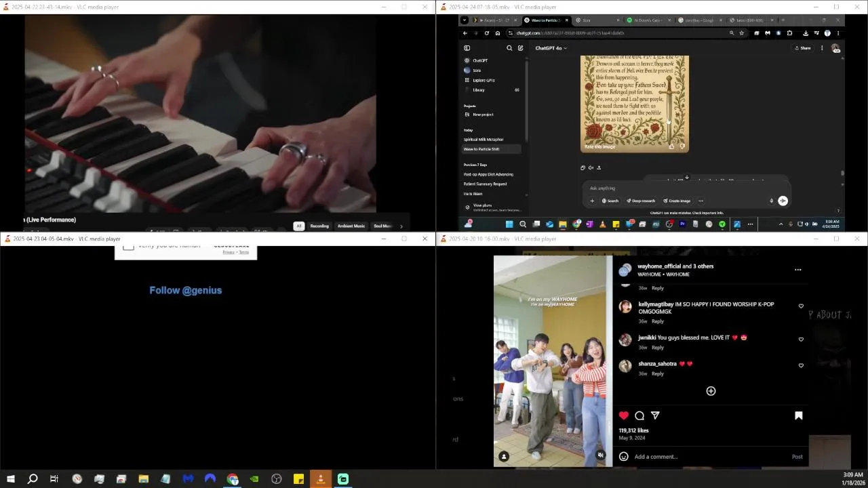Viewport: 868px width, 488px height.
Task: Enable Deep research in ChatGPT composer
Action: point(641,201)
